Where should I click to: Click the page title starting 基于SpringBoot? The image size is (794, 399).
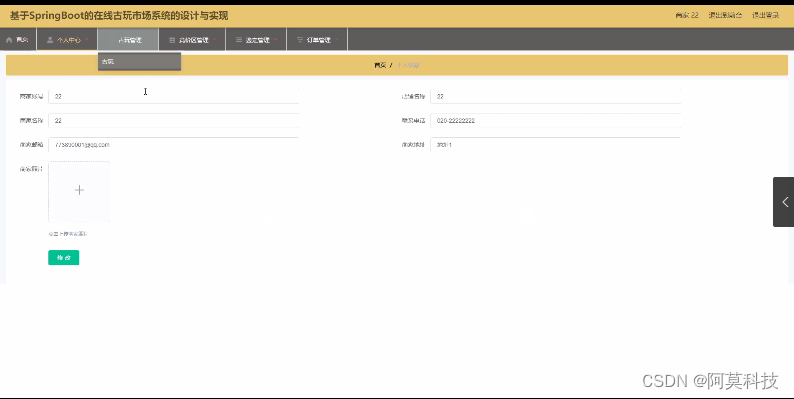119,16
